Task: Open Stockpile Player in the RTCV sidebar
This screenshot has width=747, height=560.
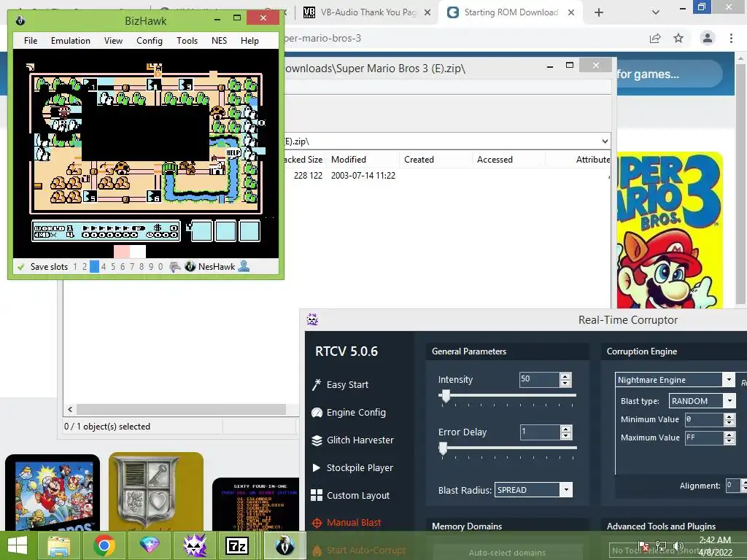Action: [x=352, y=467]
